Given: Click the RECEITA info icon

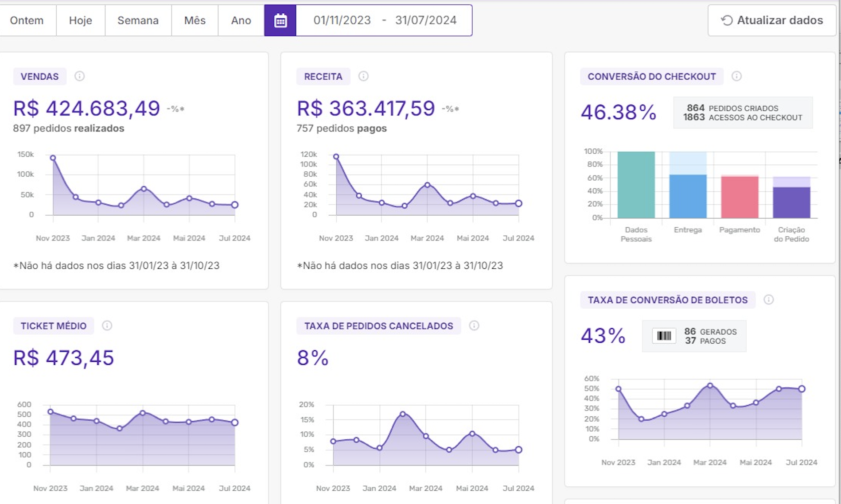Looking at the screenshot, I should pyautogui.click(x=364, y=76).
